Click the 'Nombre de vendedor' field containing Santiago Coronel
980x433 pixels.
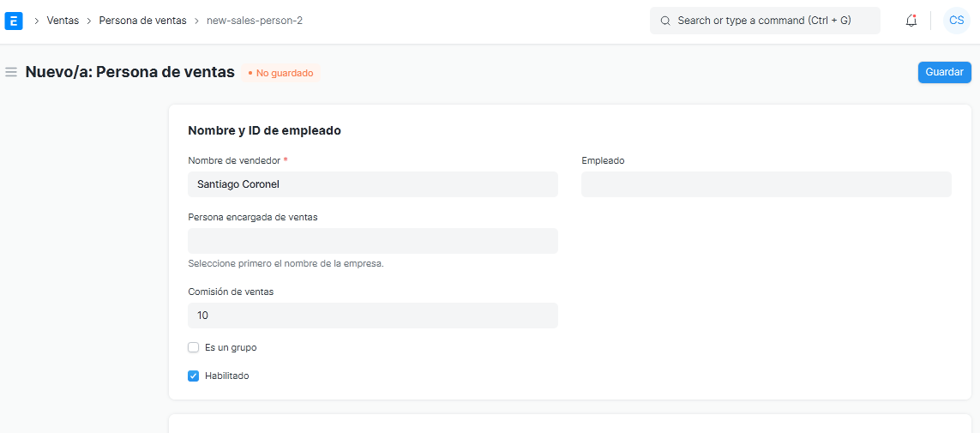372,184
